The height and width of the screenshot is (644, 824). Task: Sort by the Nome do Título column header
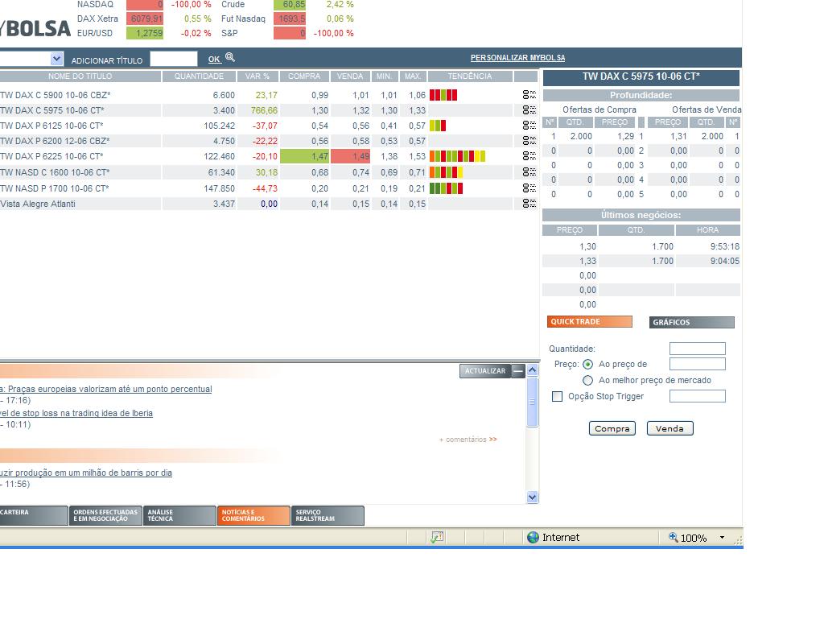pos(80,76)
